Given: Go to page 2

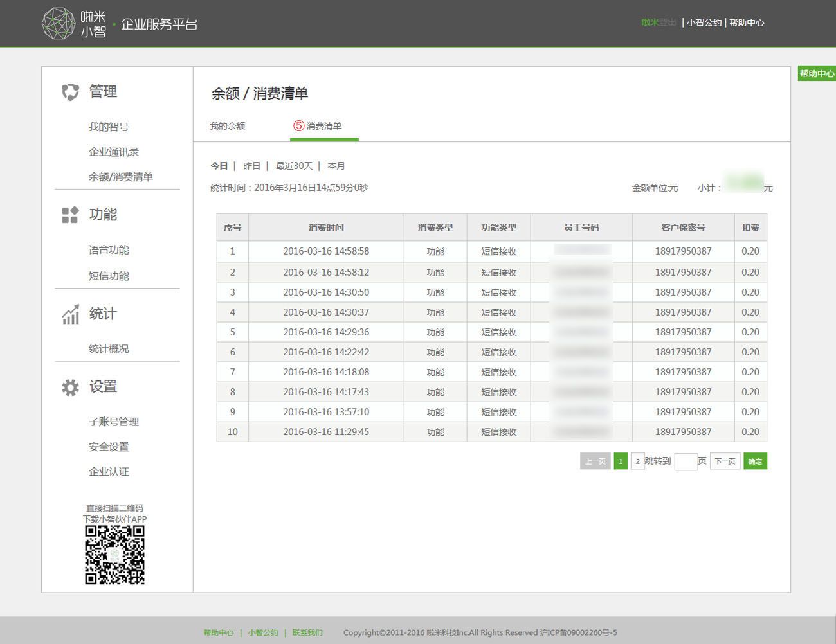Looking at the screenshot, I should coord(637,461).
